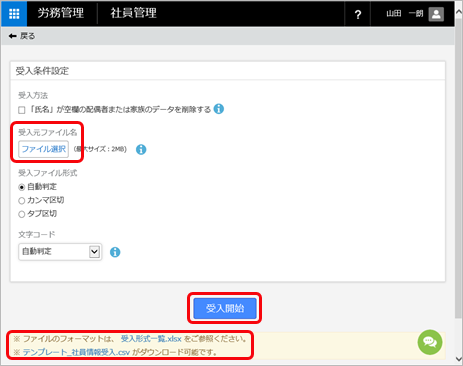
Task: Click the scrollbar up arrow
Action: (x=459, y=11)
